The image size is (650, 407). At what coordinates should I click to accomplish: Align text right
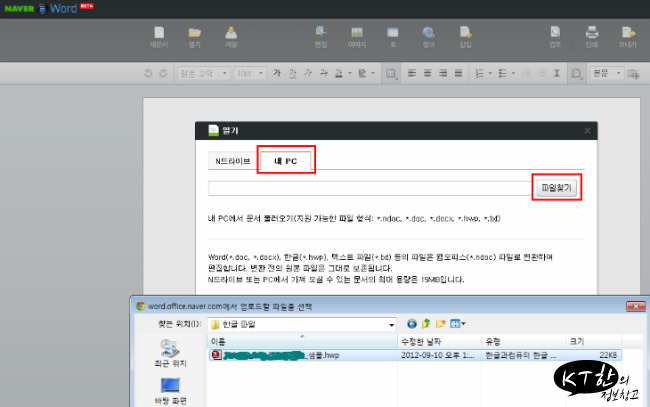pos(443,73)
